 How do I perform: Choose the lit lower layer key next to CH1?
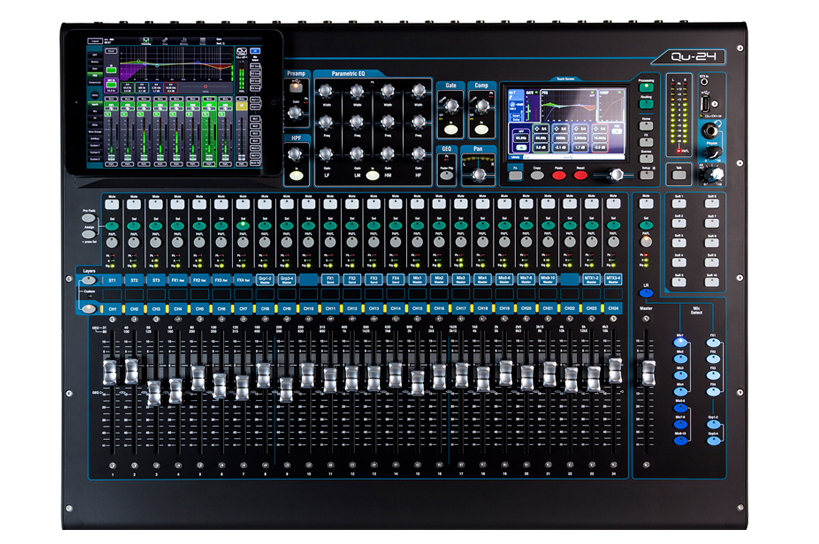click(89, 309)
